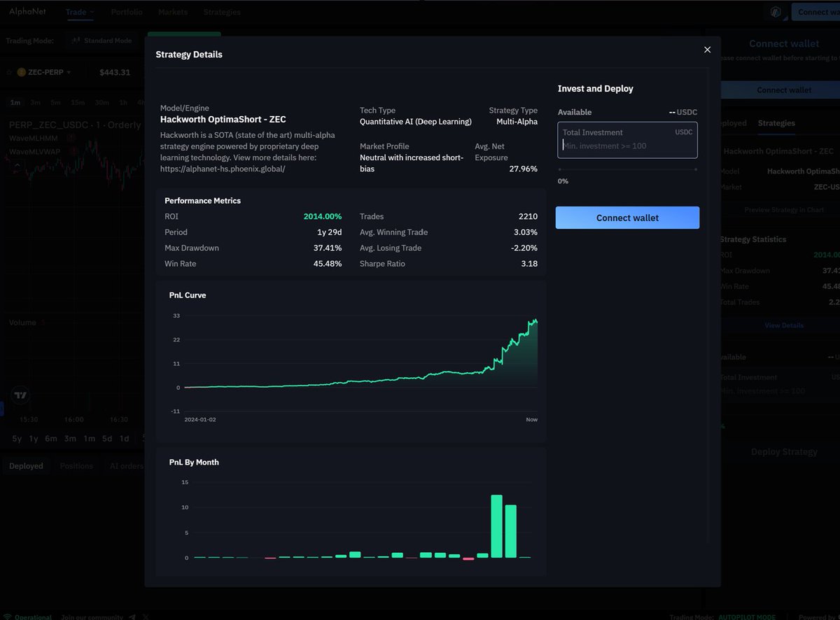Screen dimensions: 840x620
Task: Select the ZEC coin icon next to ZEC-PERP
Action: click(x=21, y=72)
